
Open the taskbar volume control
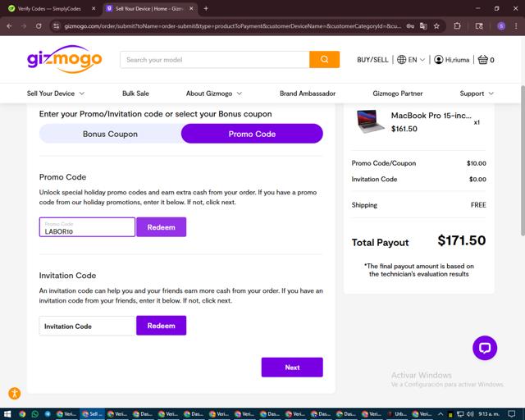470,414
